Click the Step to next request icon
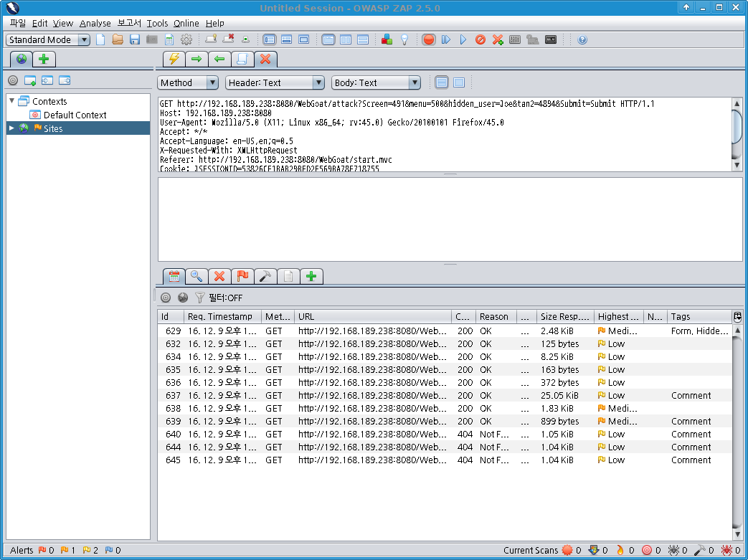Screen dimensions: 748x560 click(x=446, y=39)
